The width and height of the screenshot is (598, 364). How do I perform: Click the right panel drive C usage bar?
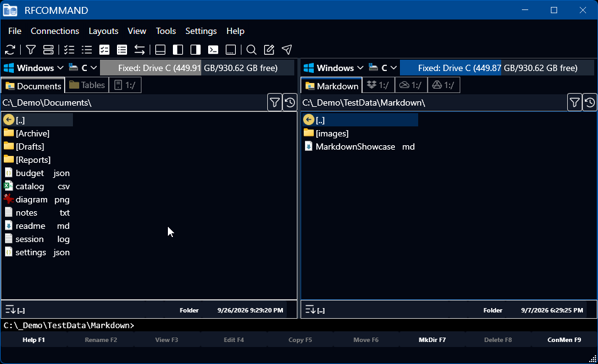click(x=497, y=68)
